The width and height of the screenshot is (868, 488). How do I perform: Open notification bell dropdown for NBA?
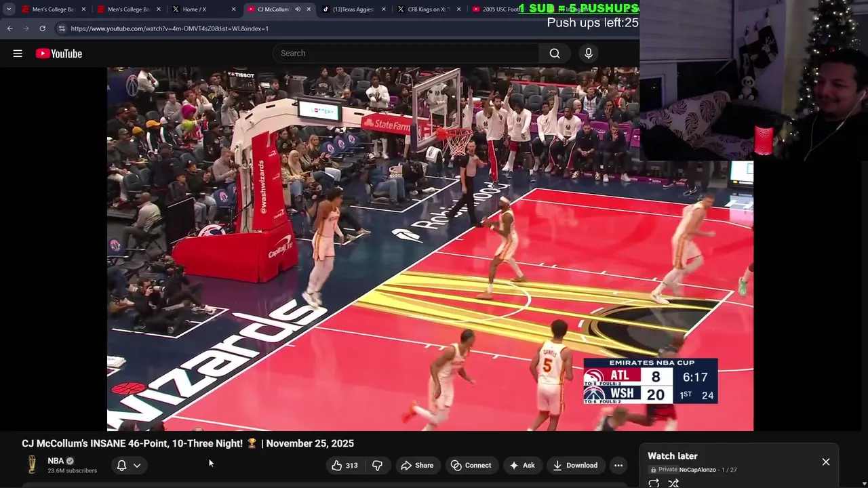[129, 465]
